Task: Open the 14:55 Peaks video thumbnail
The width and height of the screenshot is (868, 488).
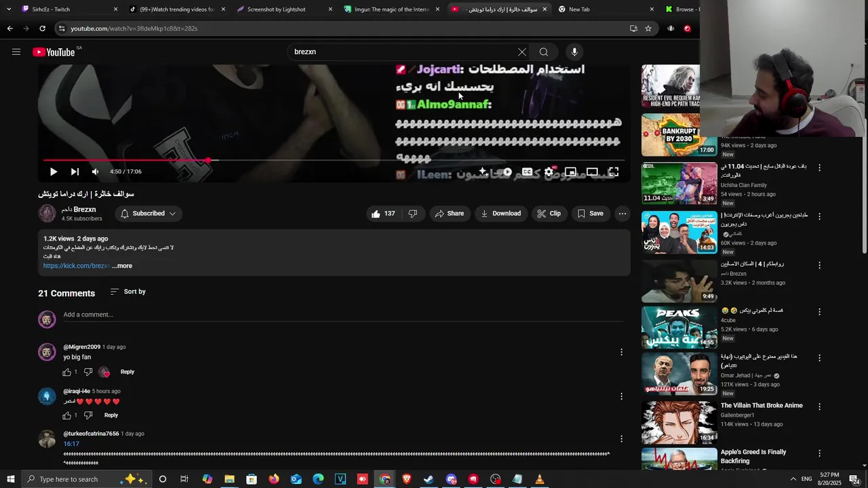Action: (679, 327)
